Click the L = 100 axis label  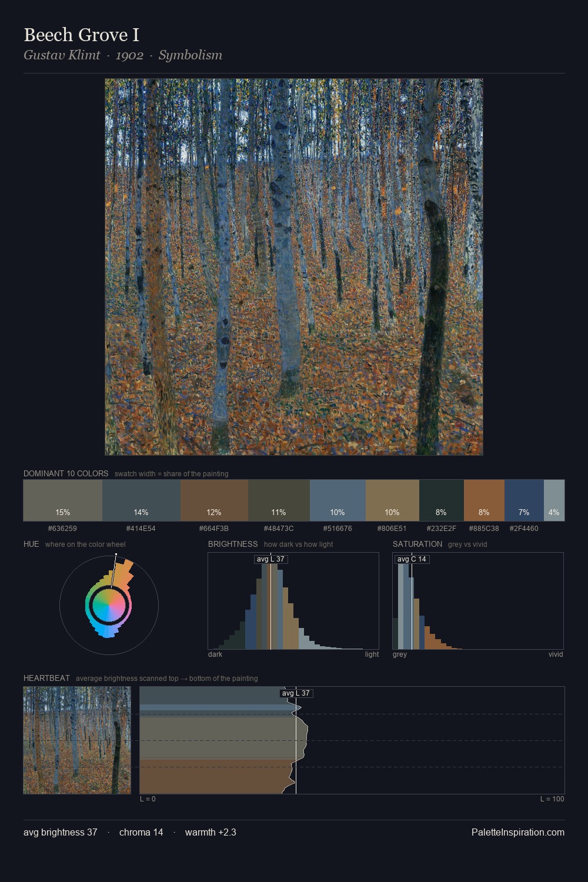[552, 799]
